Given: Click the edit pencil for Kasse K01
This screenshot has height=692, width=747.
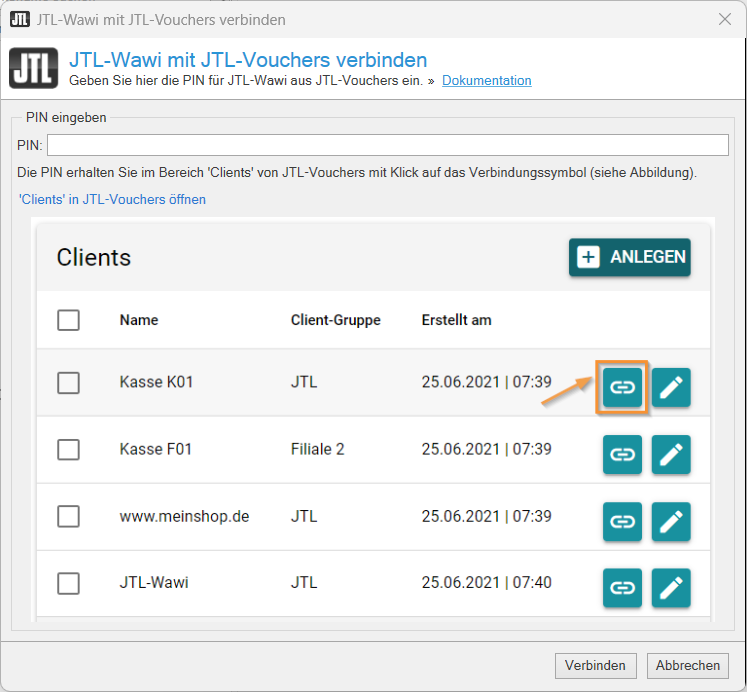Looking at the screenshot, I should tap(671, 387).
